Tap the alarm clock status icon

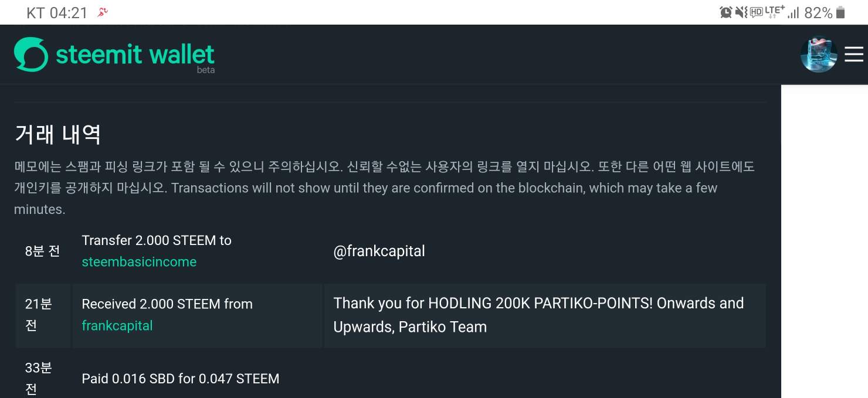click(x=726, y=12)
